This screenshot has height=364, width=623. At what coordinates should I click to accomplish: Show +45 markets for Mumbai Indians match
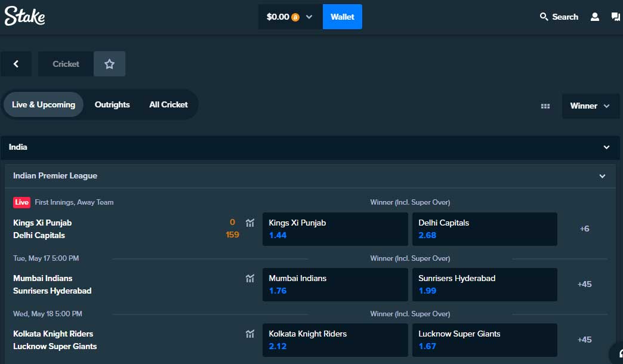[584, 284]
